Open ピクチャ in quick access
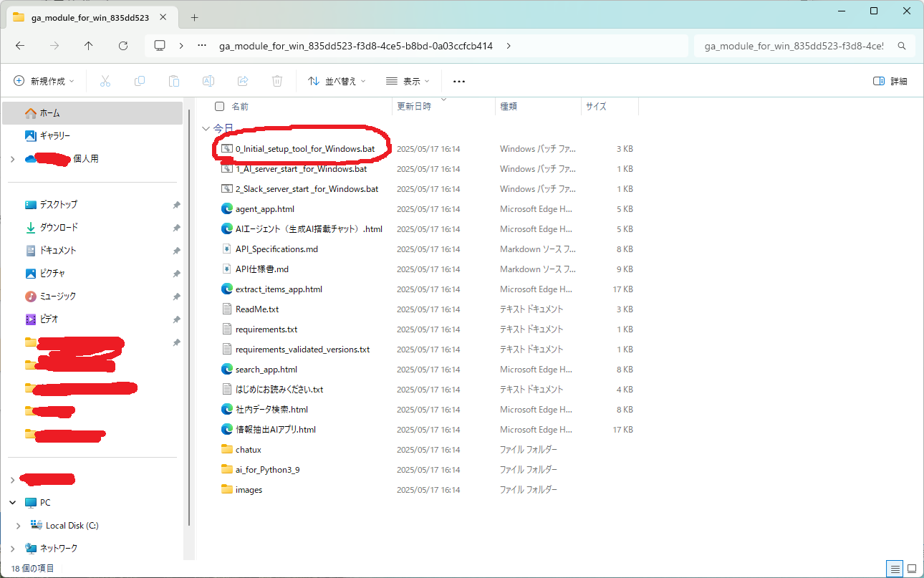 92,273
